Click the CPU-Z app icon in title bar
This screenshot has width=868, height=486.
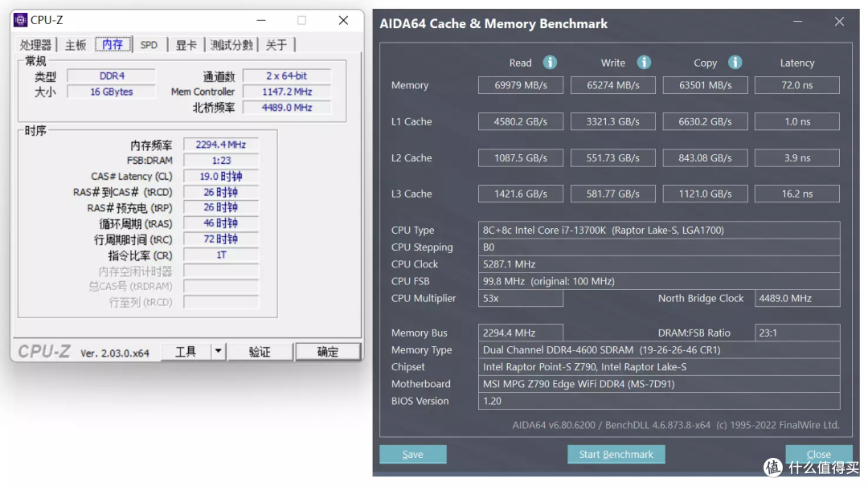[20, 20]
